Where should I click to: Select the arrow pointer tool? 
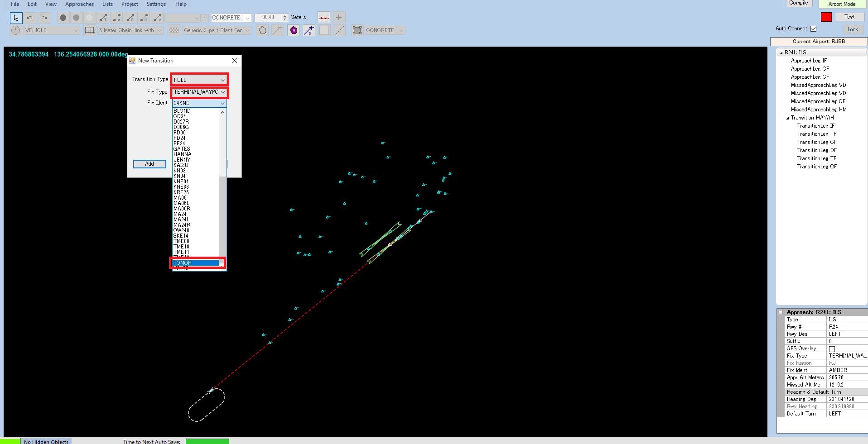click(16, 18)
